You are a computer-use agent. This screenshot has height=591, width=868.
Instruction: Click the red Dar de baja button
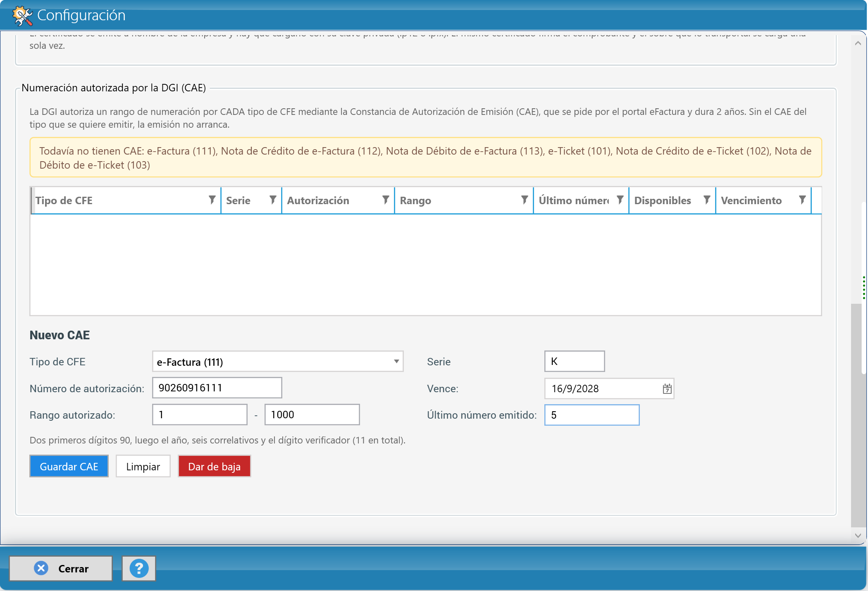214,467
